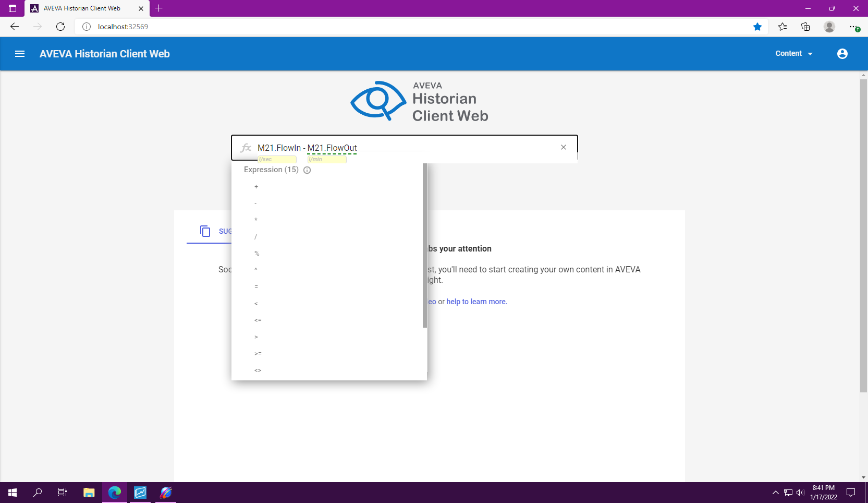Click the Expression info icon

[307, 170]
